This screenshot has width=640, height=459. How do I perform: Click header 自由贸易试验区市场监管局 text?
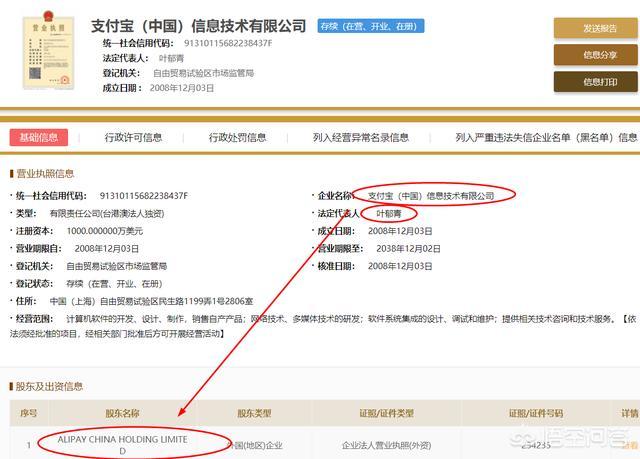click(x=203, y=73)
